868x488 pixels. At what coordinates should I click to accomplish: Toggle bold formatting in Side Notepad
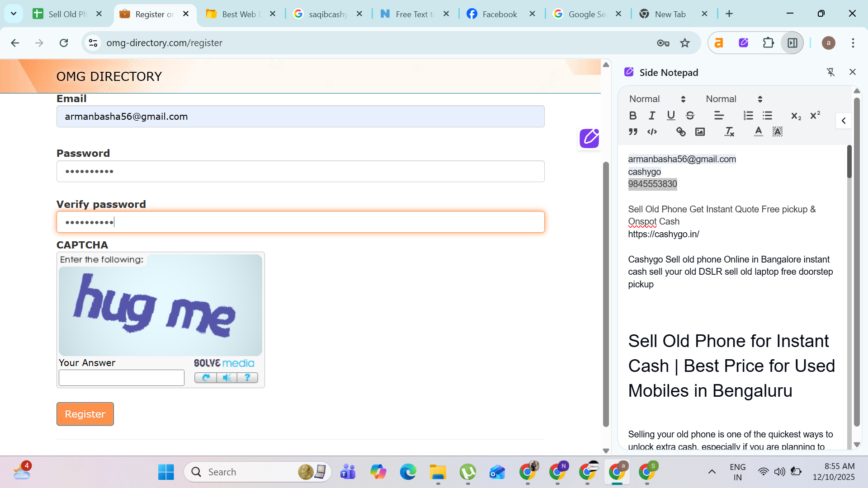(x=633, y=116)
